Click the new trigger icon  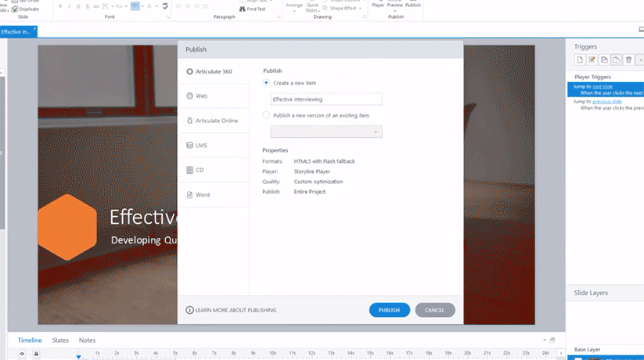[x=580, y=60]
